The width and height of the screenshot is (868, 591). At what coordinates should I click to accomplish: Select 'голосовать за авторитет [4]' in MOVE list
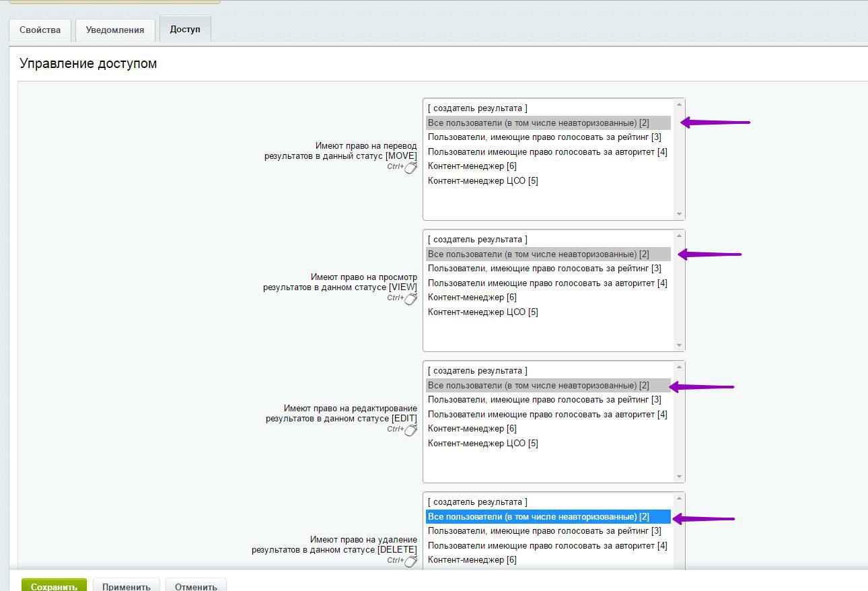(548, 152)
